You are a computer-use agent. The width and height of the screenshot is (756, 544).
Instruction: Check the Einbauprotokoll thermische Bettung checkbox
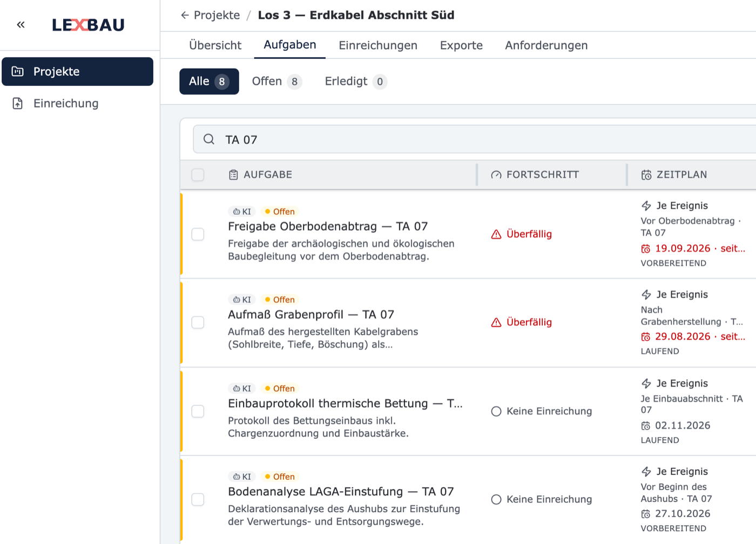click(x=198, y=411)
